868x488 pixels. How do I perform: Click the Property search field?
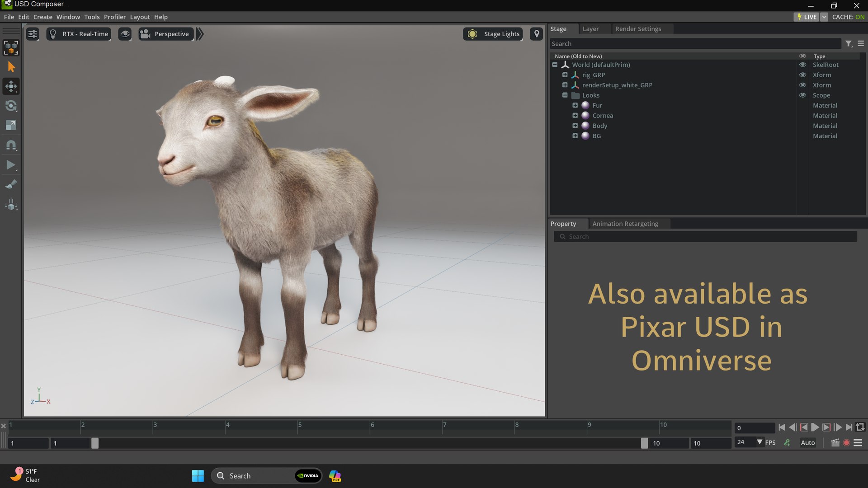[705, 237]
